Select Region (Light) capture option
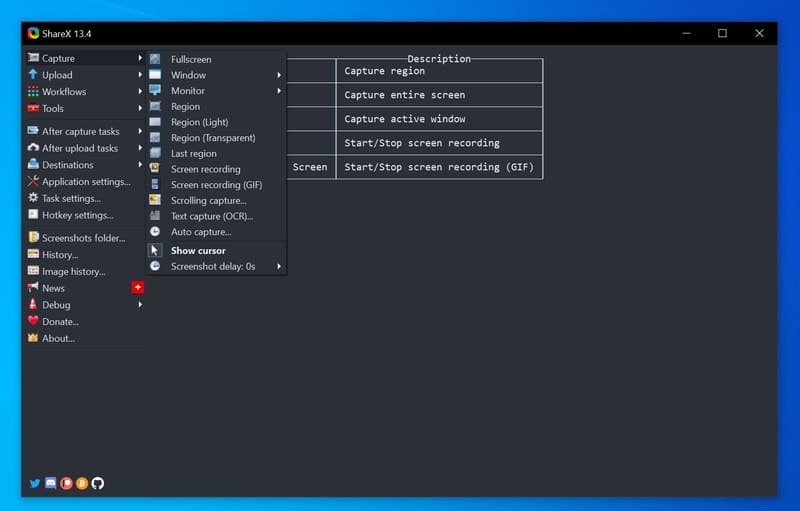Viewport: 800px width, 511px height. pos(216,122)
